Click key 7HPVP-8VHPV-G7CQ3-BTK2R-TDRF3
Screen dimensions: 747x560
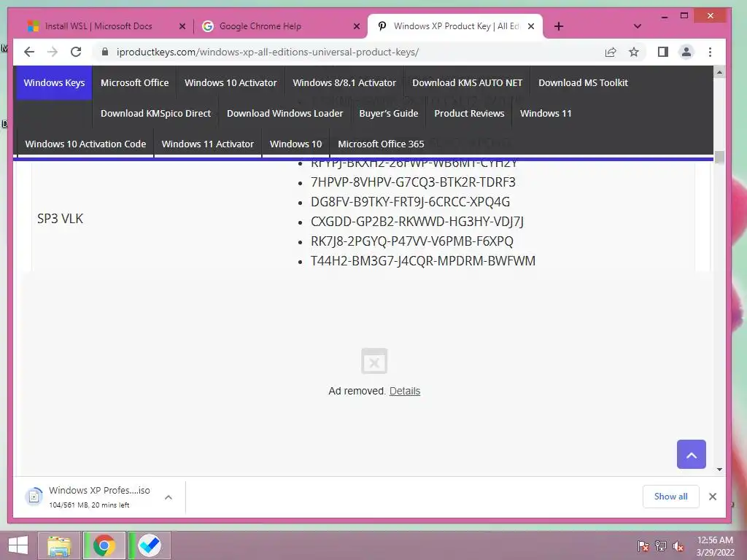tap(413, 182)
